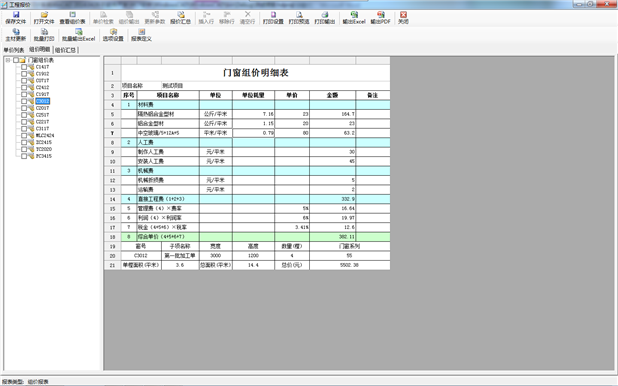Click the 保存文件 save file icon
Screen dimensions: 618x386
15,18
